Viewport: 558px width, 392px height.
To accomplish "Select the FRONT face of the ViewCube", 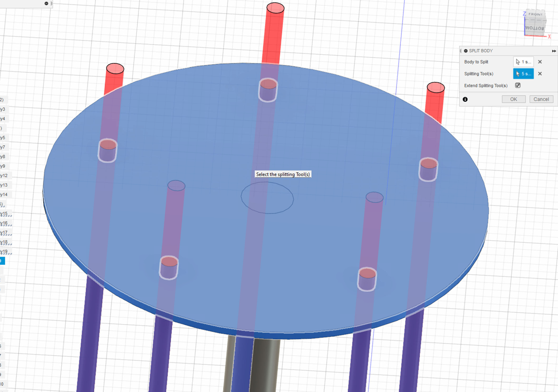I will pos(536,15).
